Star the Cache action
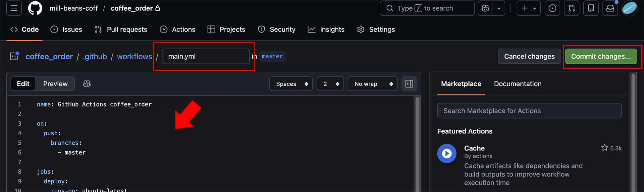 [604, 148]
